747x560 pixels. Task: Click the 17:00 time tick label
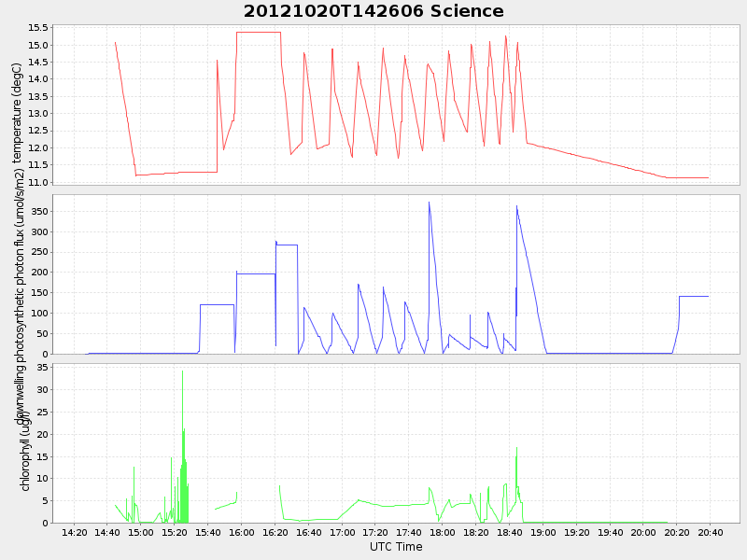pyautogui.click(x=342, y=532)
